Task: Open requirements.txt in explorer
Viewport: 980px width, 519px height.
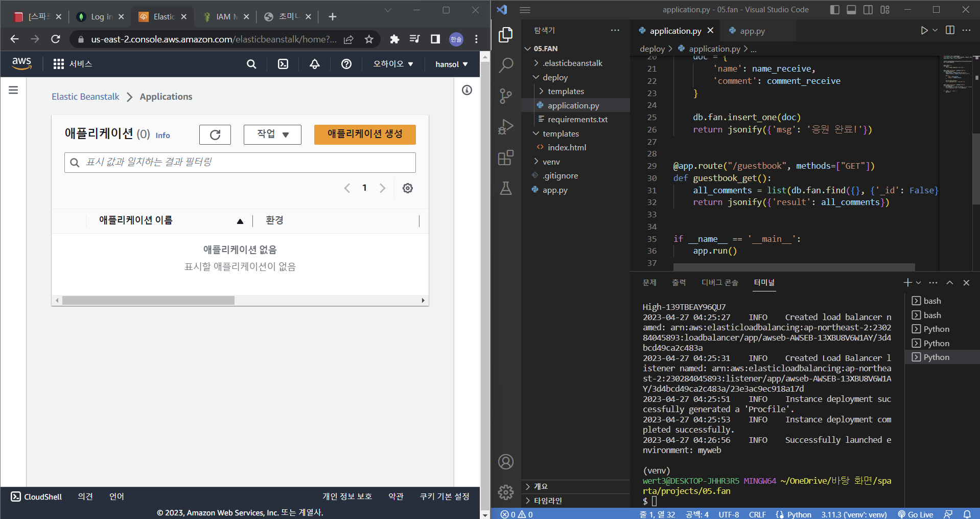Action: pyautogui.click(x=577, y=119)
